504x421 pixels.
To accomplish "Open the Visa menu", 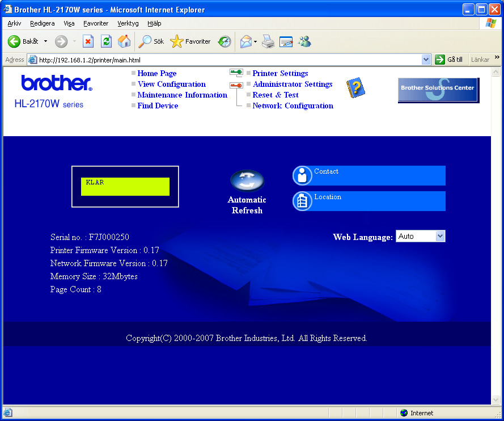I will coord(69,23).
